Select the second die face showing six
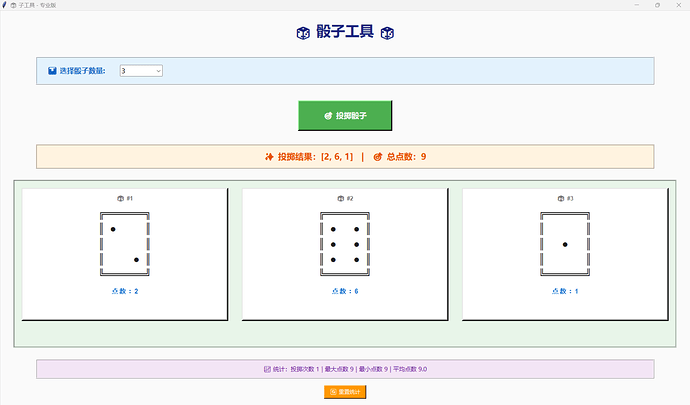Screen dimensions: 690x405 345,244
